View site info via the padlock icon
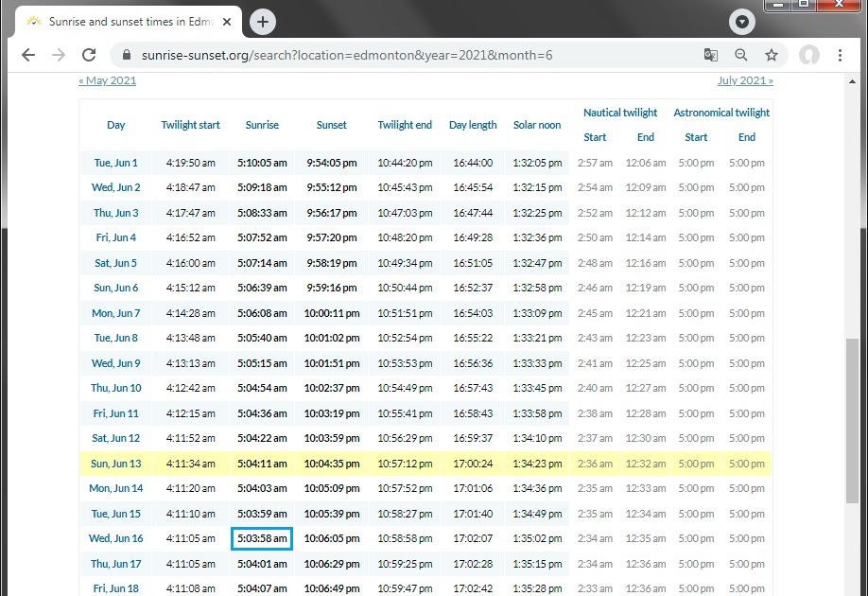The height and width of the screenshot is (596, 868). click(127, 55)
